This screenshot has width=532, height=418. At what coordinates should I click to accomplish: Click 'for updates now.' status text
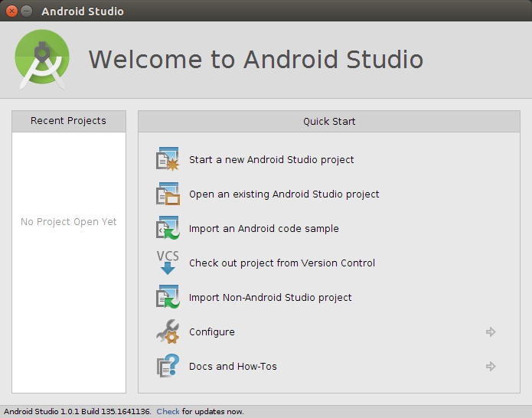213,412
